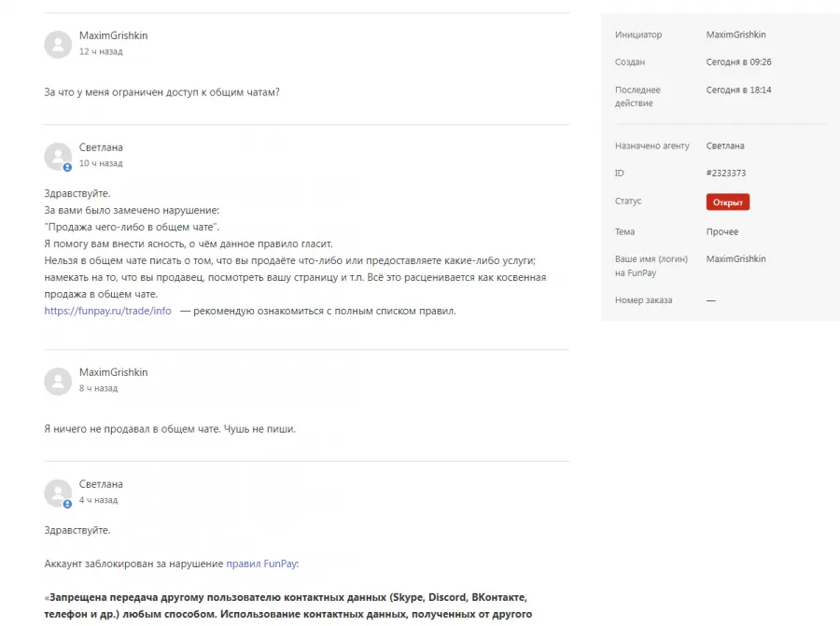
Task: Click the red Открыт status badge
Action: 727,202
